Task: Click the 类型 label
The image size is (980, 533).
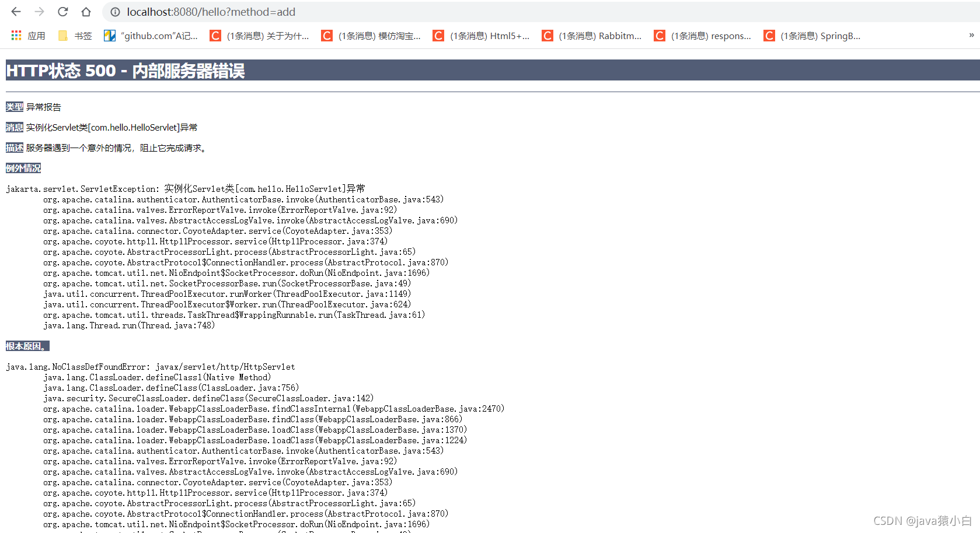Action: 15,107
